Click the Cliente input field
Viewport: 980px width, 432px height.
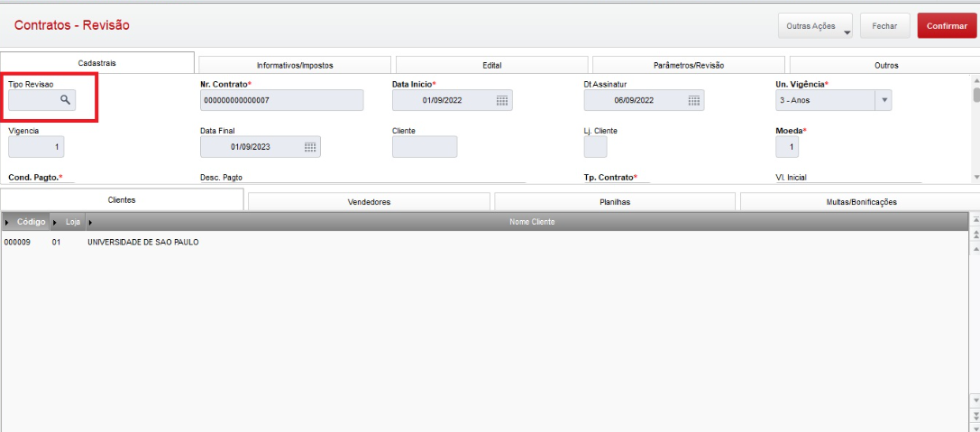(425, 147)
